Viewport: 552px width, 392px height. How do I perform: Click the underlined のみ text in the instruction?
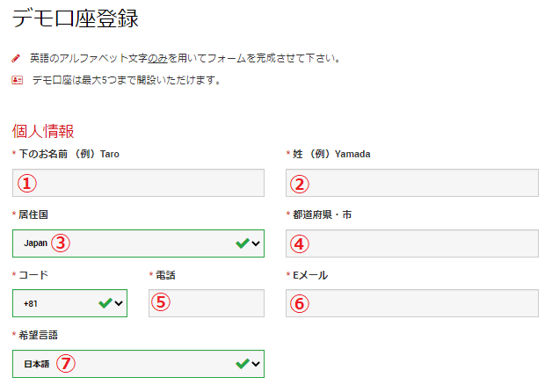157,58
